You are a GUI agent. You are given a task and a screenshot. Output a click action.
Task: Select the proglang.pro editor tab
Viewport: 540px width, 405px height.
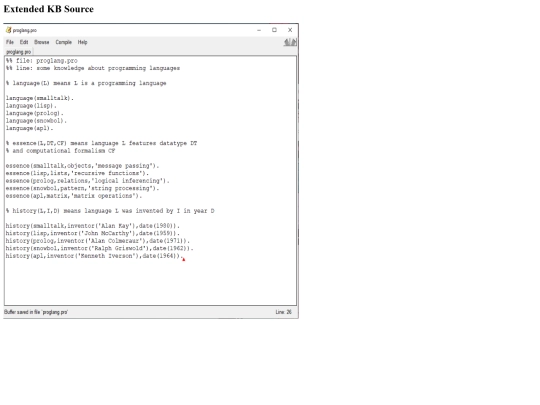tap(19, 52)
